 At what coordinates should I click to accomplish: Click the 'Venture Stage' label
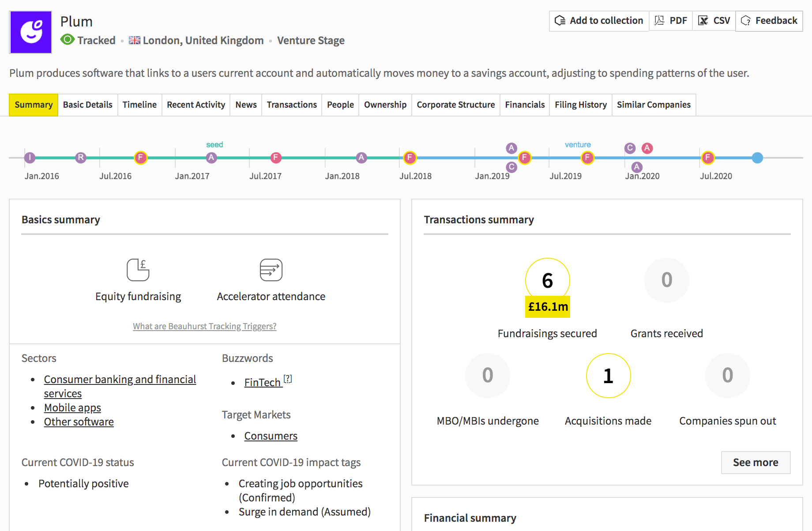click(311, 40)
